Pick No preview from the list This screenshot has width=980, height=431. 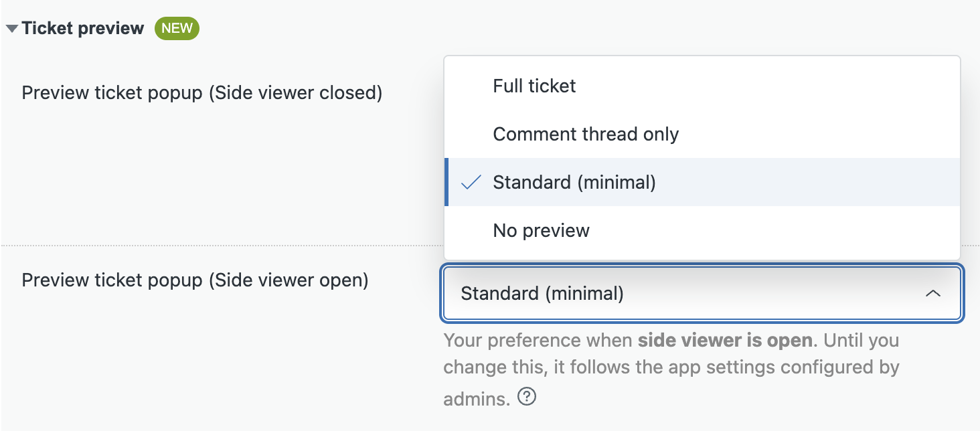[702, 230]
